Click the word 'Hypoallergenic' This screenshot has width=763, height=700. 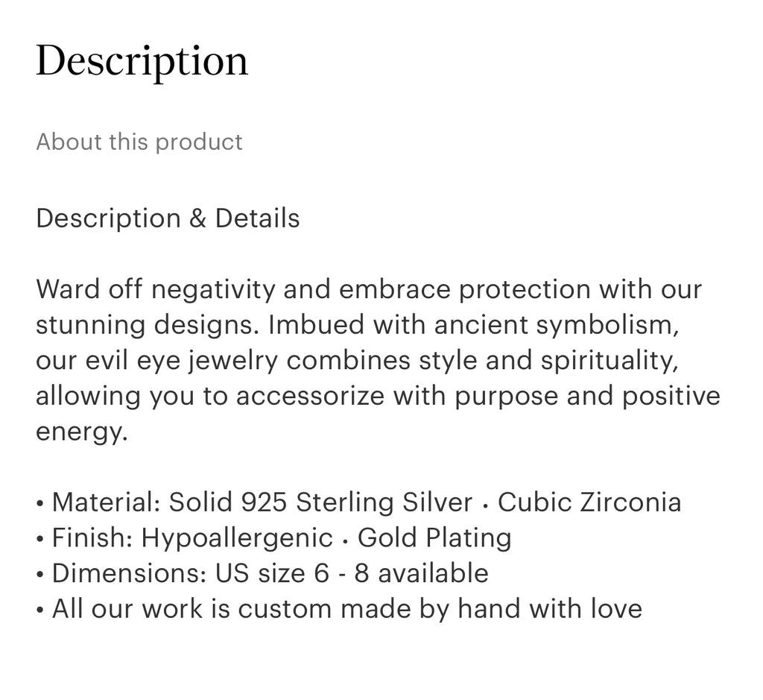(x=237, y=537)
